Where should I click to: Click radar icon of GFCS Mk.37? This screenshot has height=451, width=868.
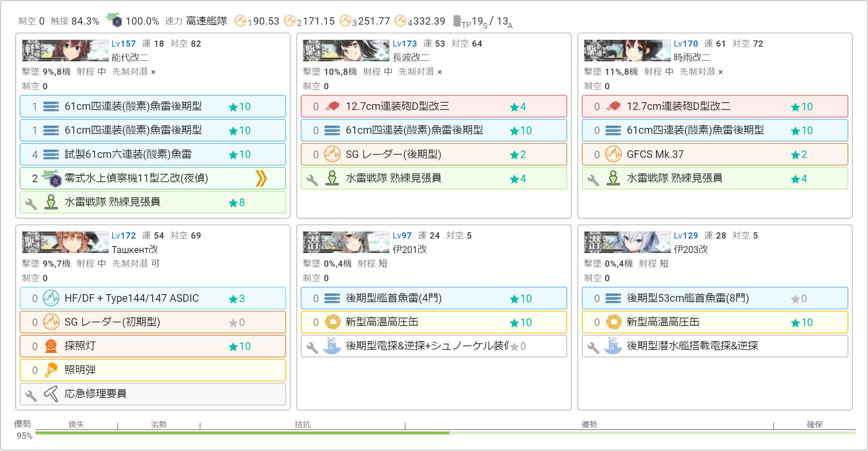[613, 154]
